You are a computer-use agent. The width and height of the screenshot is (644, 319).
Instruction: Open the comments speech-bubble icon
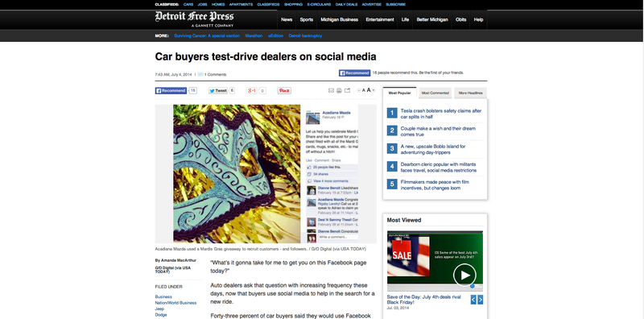[200, 74]
